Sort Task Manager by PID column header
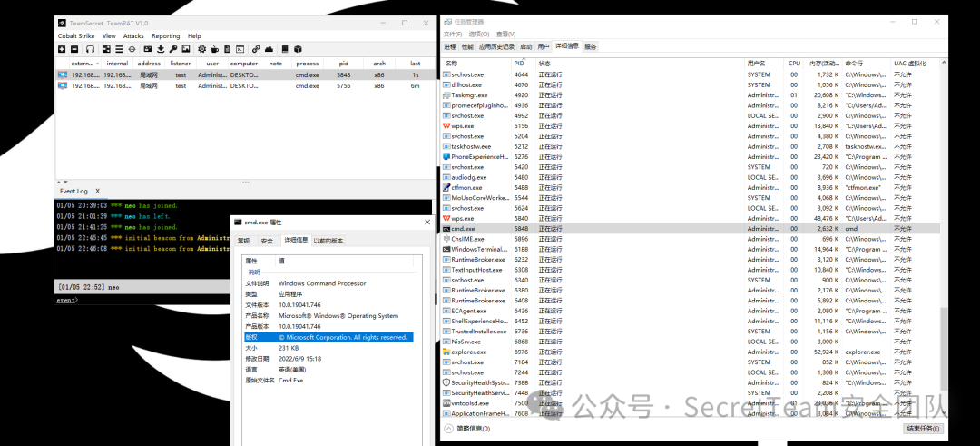Image resolution: width=980 pixels, height=446 pixels. pyautogui.click(x=524, y=64)
